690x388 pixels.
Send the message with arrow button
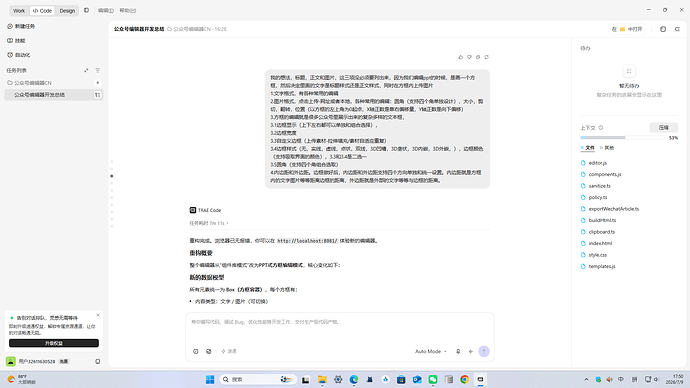[484, 351]
